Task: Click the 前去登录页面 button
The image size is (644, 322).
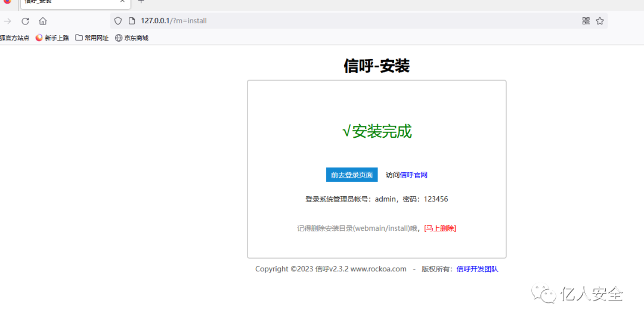Action: tap(352, 175)
